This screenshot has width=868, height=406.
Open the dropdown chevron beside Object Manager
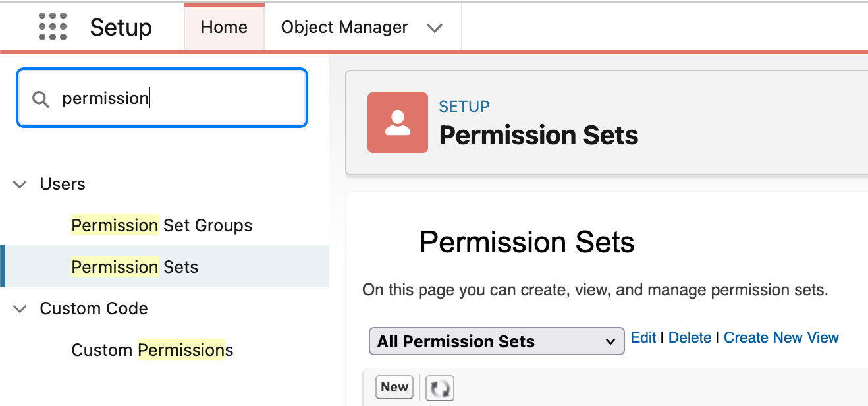point(435,28)
